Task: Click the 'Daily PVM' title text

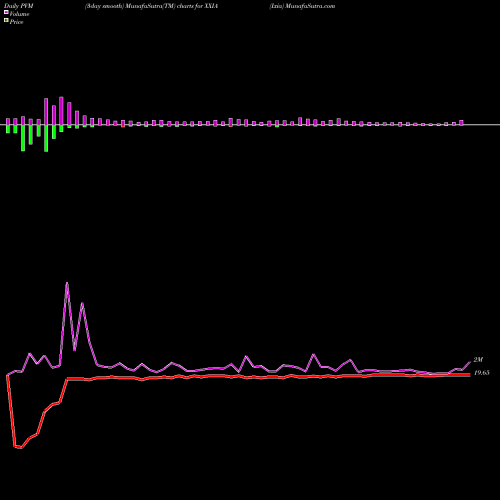Action: (19, 6)
